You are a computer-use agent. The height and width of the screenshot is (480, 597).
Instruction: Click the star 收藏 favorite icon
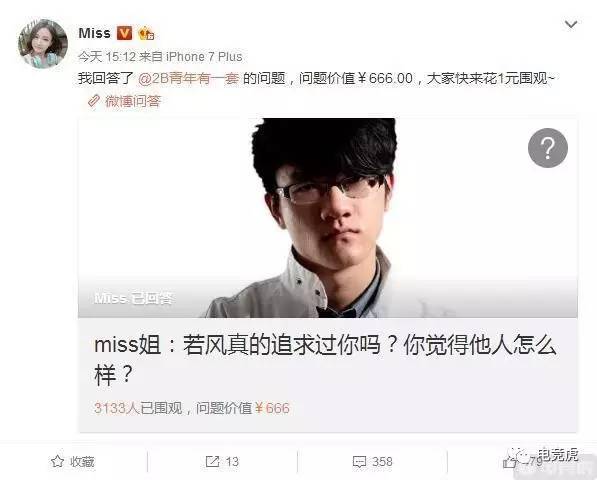[x=57, y=461]
